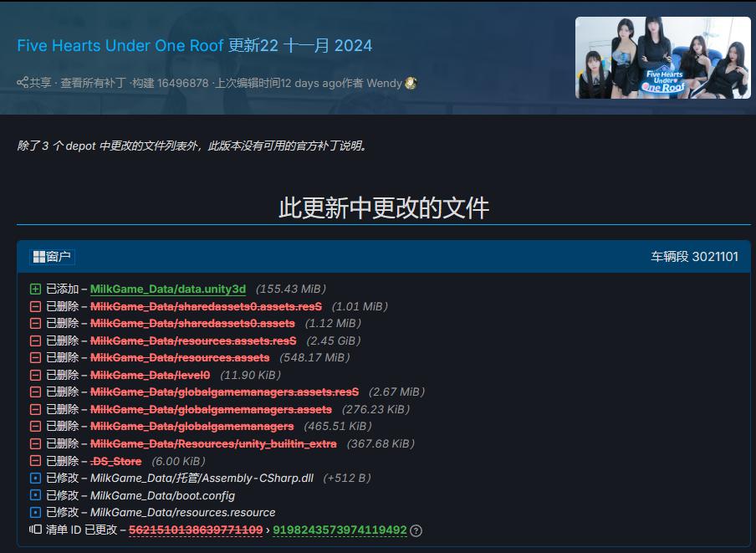Select the (155.43 MiB) size text

291,289
